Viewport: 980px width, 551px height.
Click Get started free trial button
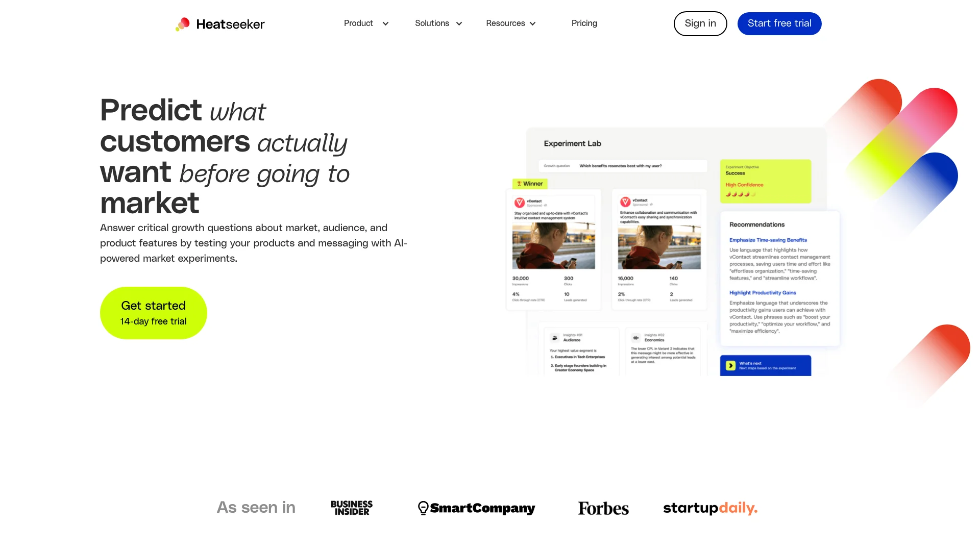point(153,313)
